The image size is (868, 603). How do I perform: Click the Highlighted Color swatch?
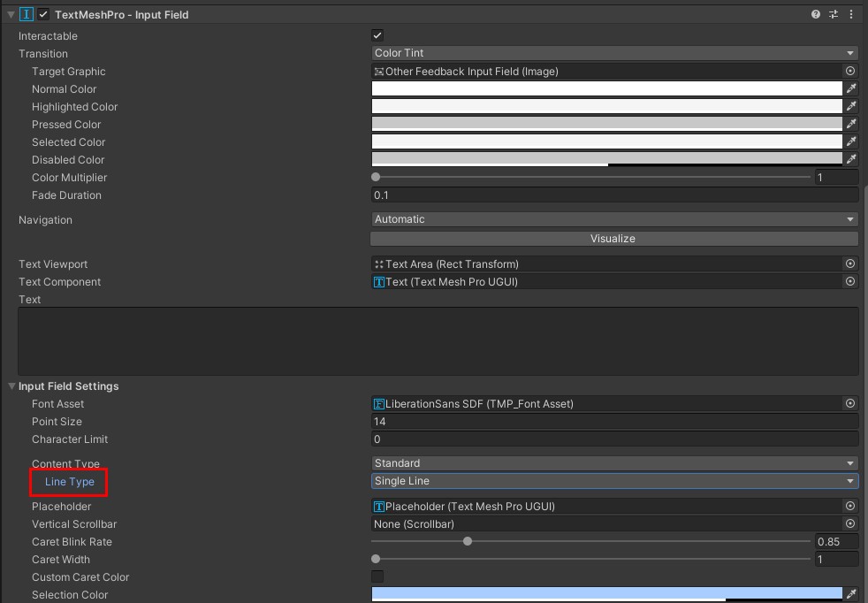[x=606, y=106]
